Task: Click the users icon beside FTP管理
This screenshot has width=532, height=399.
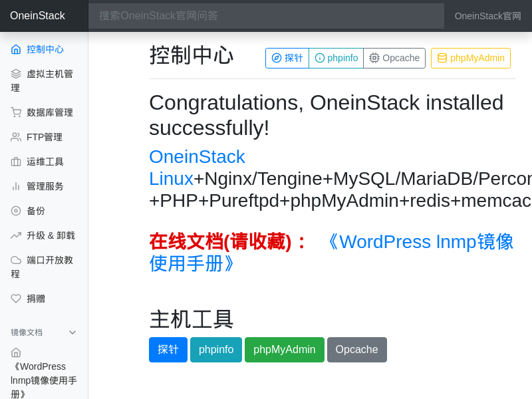Action: coord(16,137)
